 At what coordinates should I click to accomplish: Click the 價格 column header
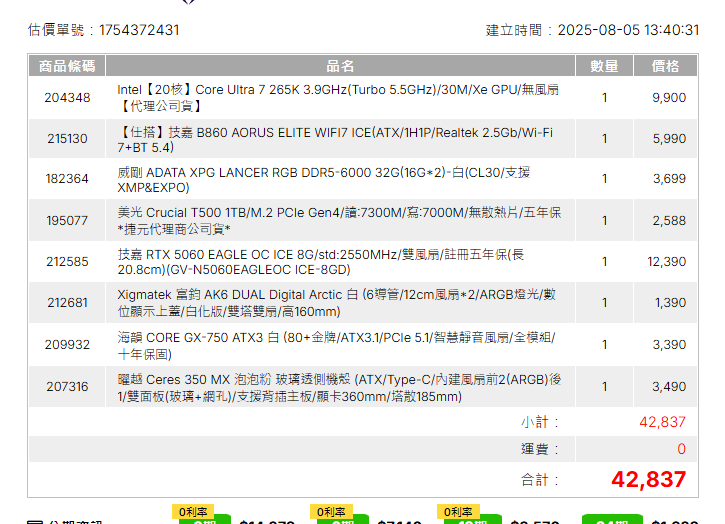click(x=665, y=66)
